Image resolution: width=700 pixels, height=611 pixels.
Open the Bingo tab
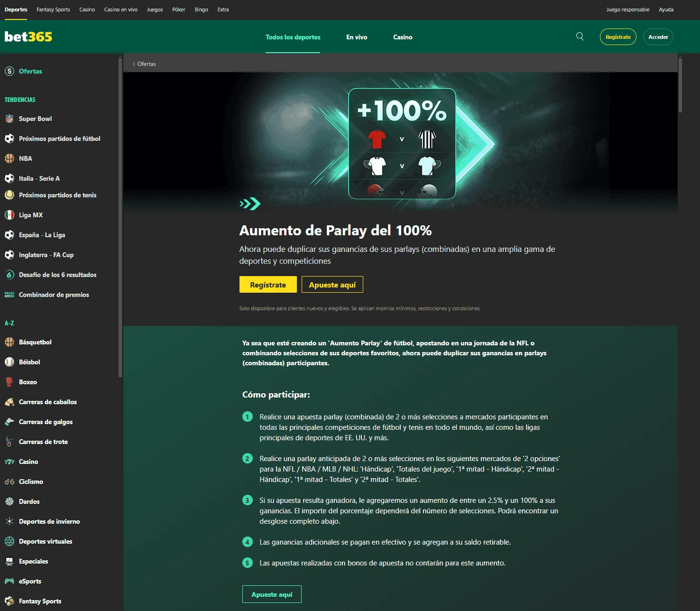coord(202,9)
